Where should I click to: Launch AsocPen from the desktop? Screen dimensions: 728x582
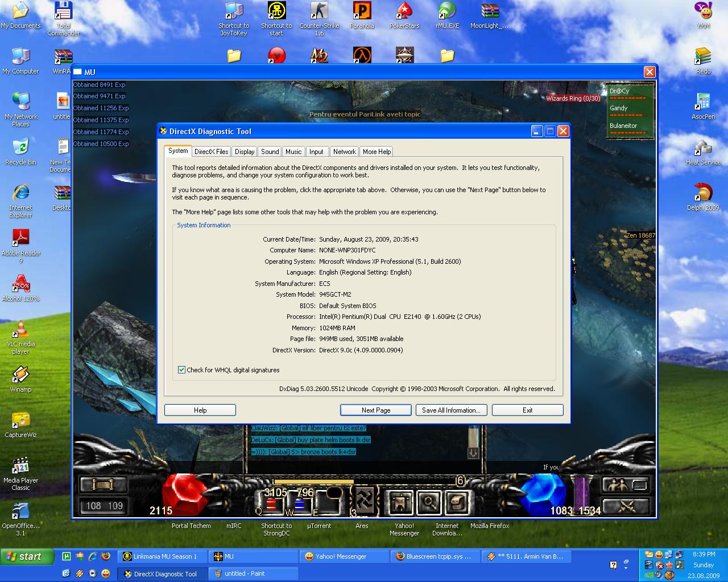pos(703,106)
